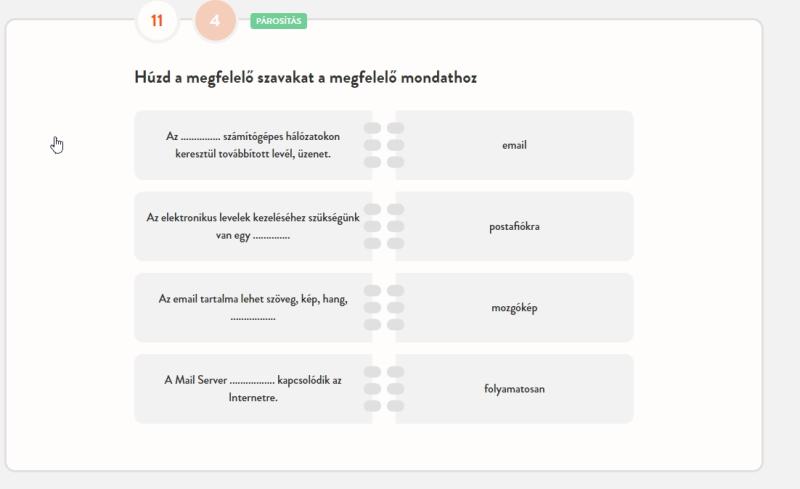The image size is (800, 489).
Task: Click the heading 'Húzd a megfelelő szavakat'
Action: point(305,77)
